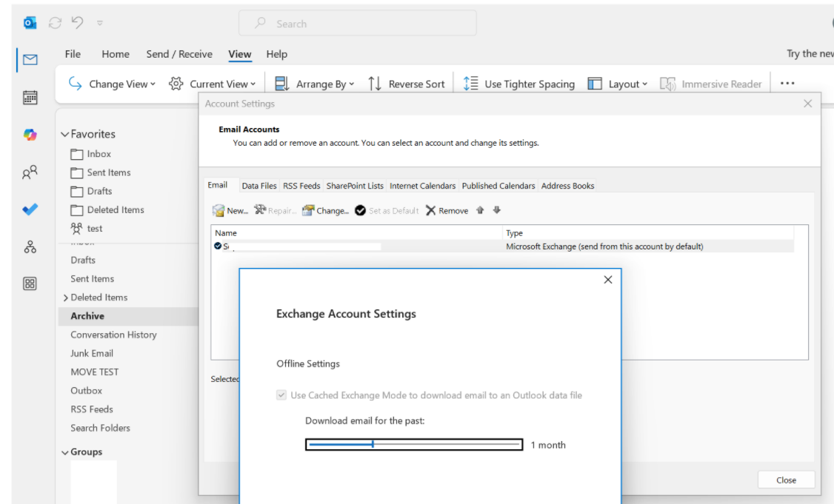Open the RSS Feeds folder

(92, 409)
